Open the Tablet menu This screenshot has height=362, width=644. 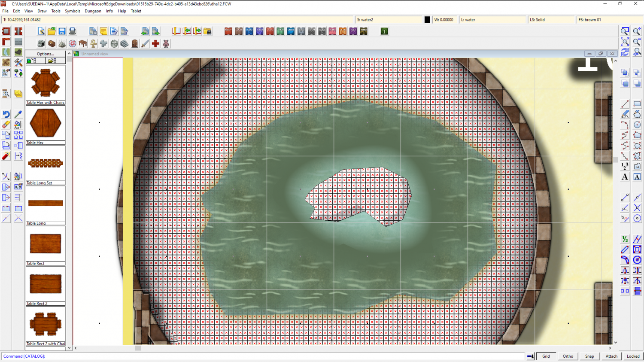coord(136,11)
